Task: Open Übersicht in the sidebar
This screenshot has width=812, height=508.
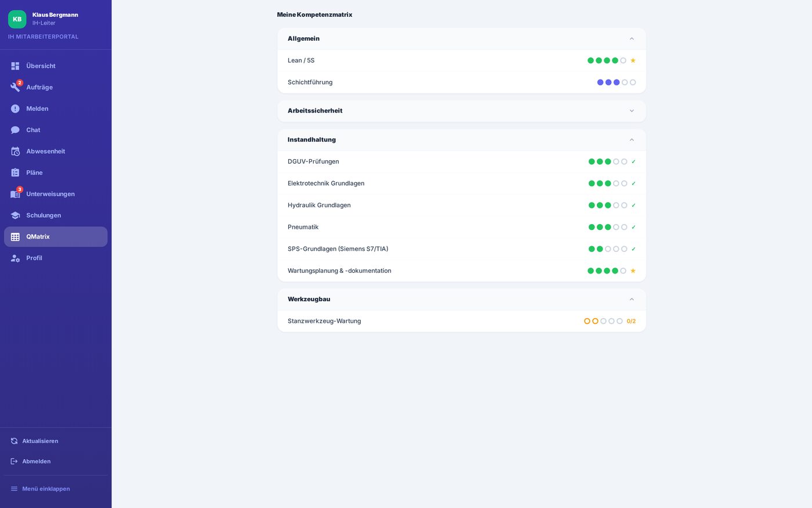Action: tap(56, 66)
